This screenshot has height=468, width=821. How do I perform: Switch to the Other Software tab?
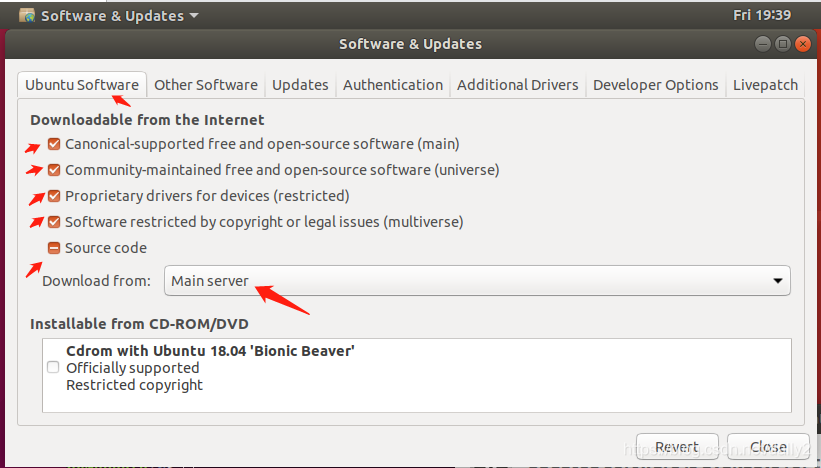pyautogui.click(x=206, y=85)
